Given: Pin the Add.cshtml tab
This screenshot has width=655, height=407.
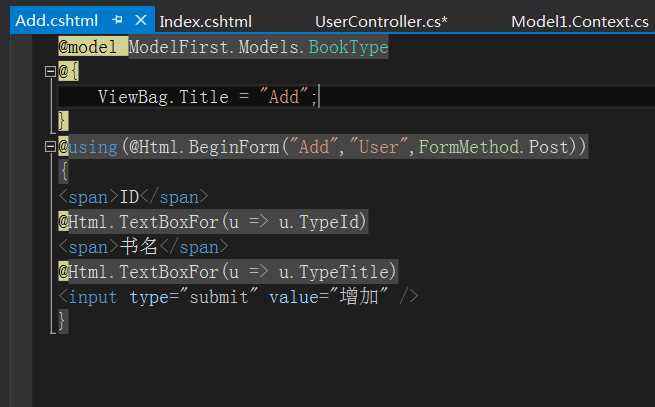Looking at the screenshot, I should pos(118,20).
